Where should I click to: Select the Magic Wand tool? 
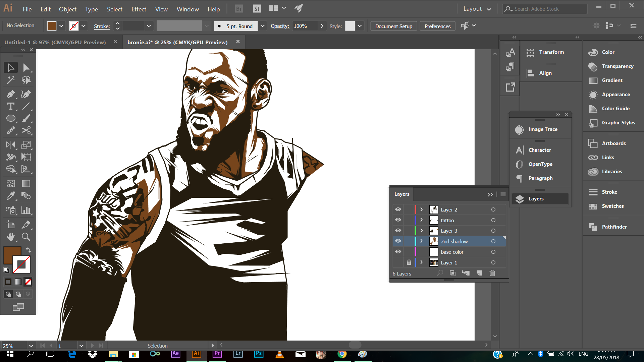pos(11,80)
